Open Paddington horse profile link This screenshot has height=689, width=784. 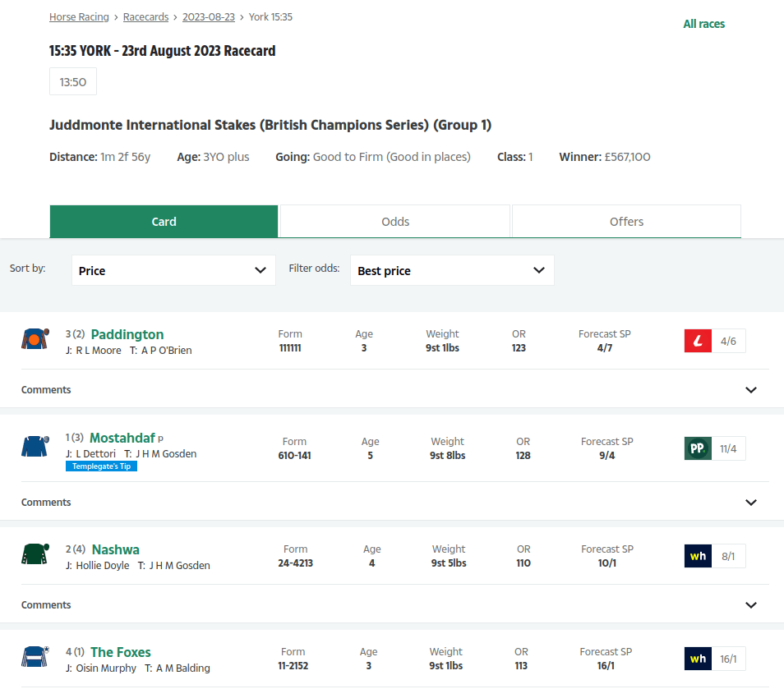pyautogui.click(x=127, y=334)
